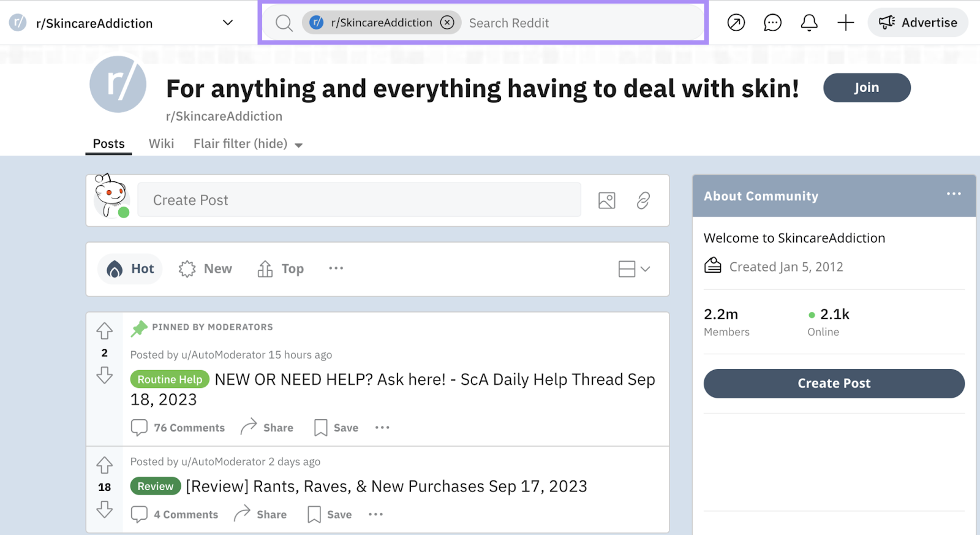Open 76 Comments on the help thread

(x=178, y=428)
